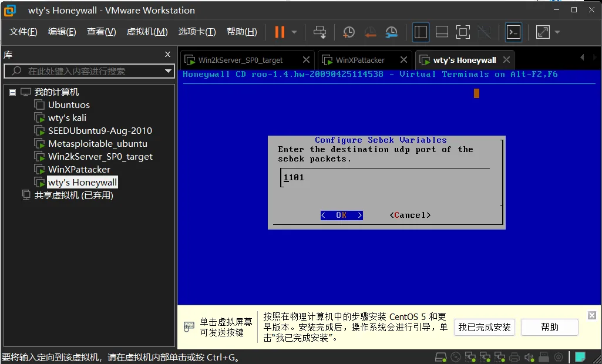Image resolution: width=602 pixels, height=364 pixels.
Task: Open the stretch options dropdown arrow
Action: (557, 32)
